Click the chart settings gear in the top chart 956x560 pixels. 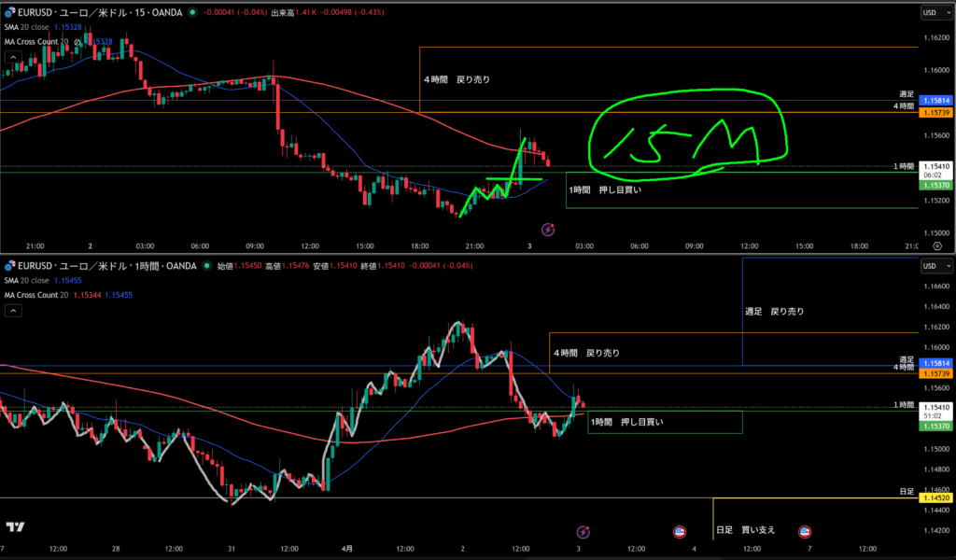(936, 245)
